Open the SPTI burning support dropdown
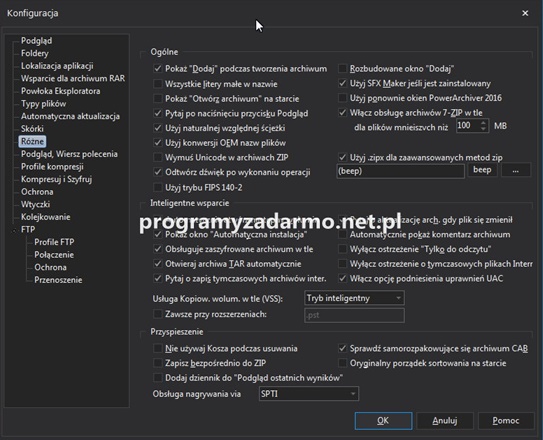Screen dimensions: 543x440 pyautogui.click(x=309, y=394)
